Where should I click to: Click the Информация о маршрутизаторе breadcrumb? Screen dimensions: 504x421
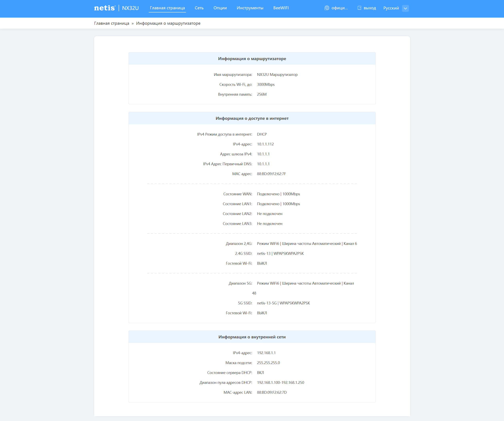pos(168,23)
